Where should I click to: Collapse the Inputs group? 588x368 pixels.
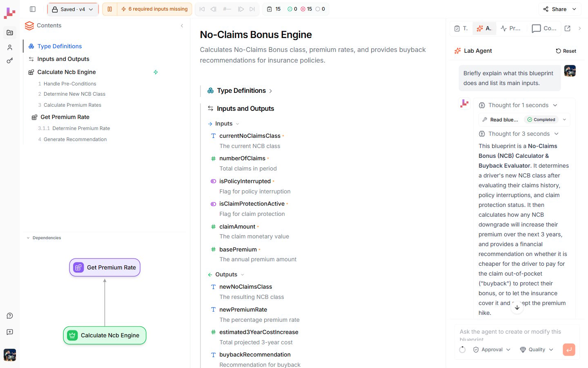point(223,123)
